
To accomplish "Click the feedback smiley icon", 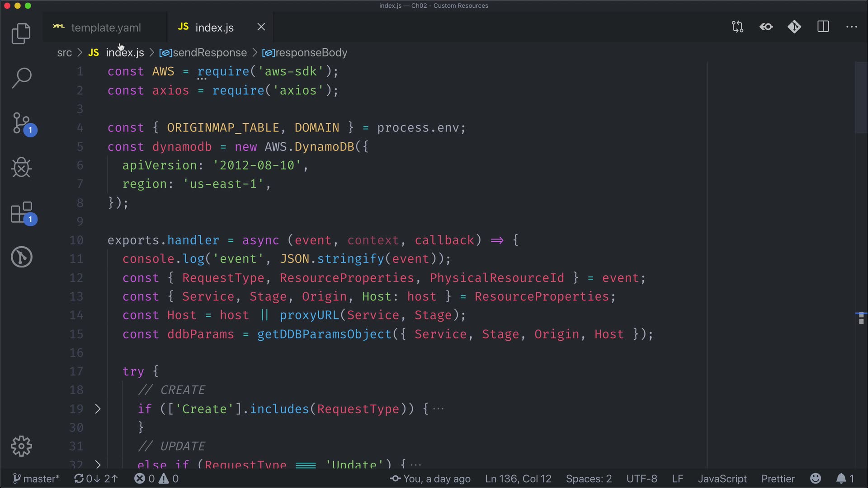I will (x=816, y=479).
